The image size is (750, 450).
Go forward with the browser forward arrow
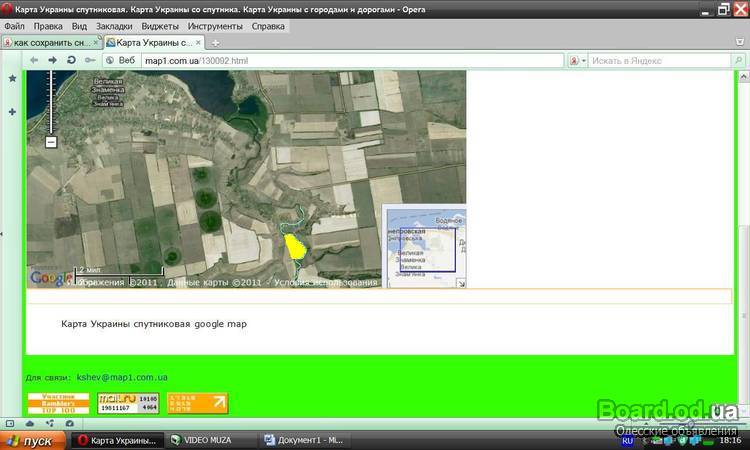click(53, 60)
